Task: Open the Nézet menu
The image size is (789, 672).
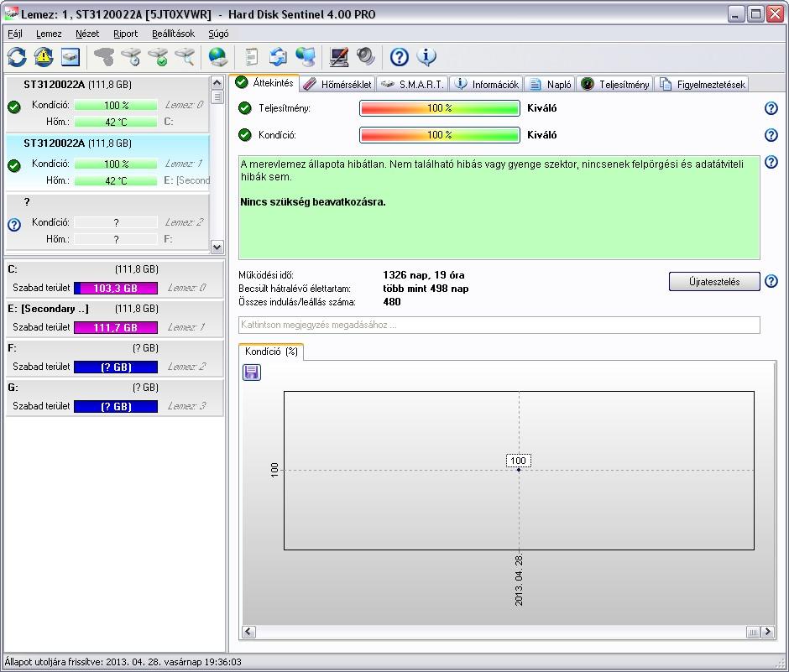Action: (x=87, y=34)
